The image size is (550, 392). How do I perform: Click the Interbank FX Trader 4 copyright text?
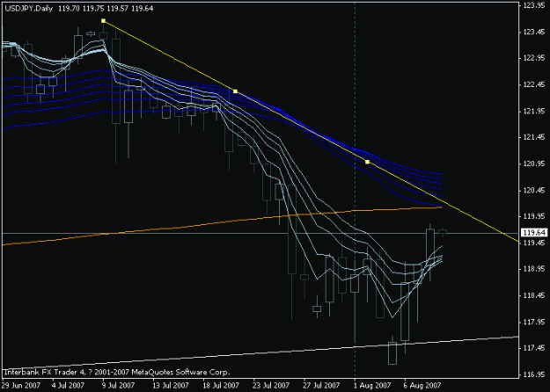(x=117, y=372)
